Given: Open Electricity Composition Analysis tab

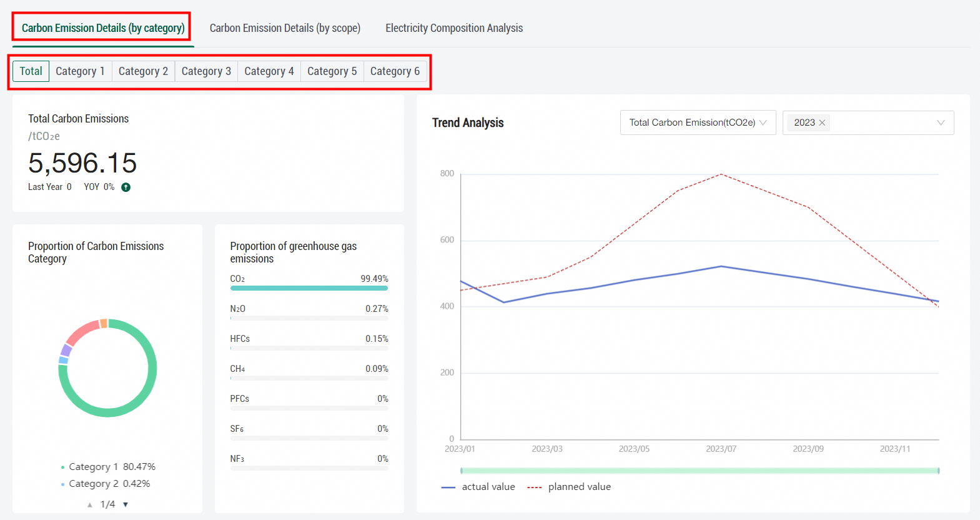Looking at the screenshot, I should coord(454,28).
